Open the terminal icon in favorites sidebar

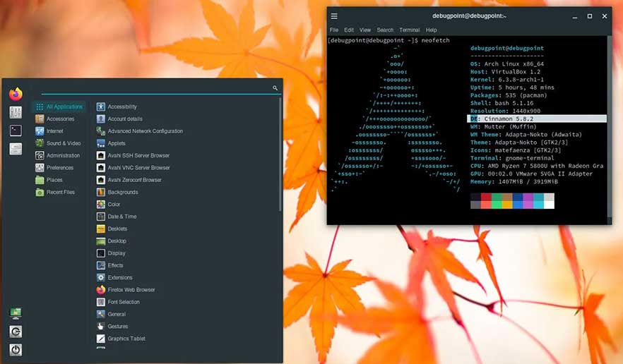point(16,131)
